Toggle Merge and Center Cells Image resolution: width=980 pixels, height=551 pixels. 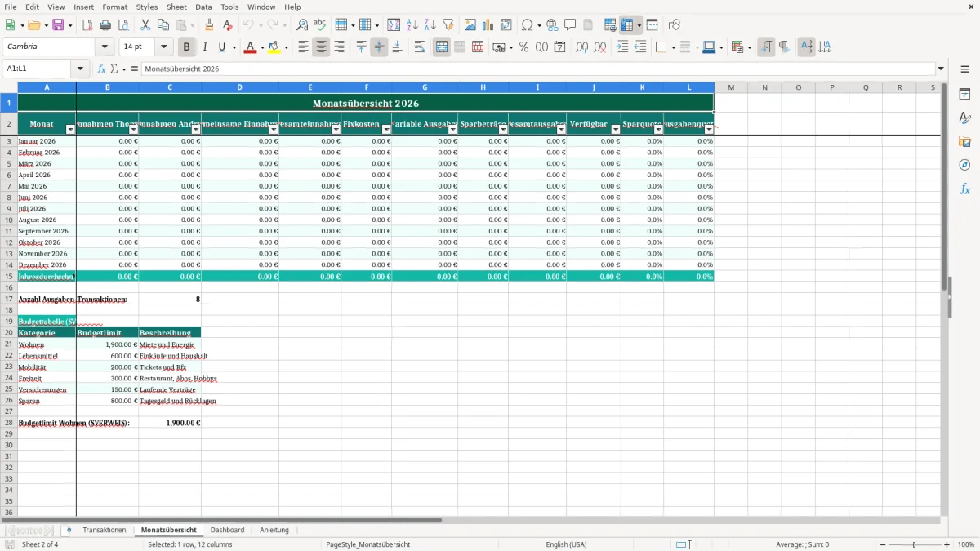(x=442, y=47)
